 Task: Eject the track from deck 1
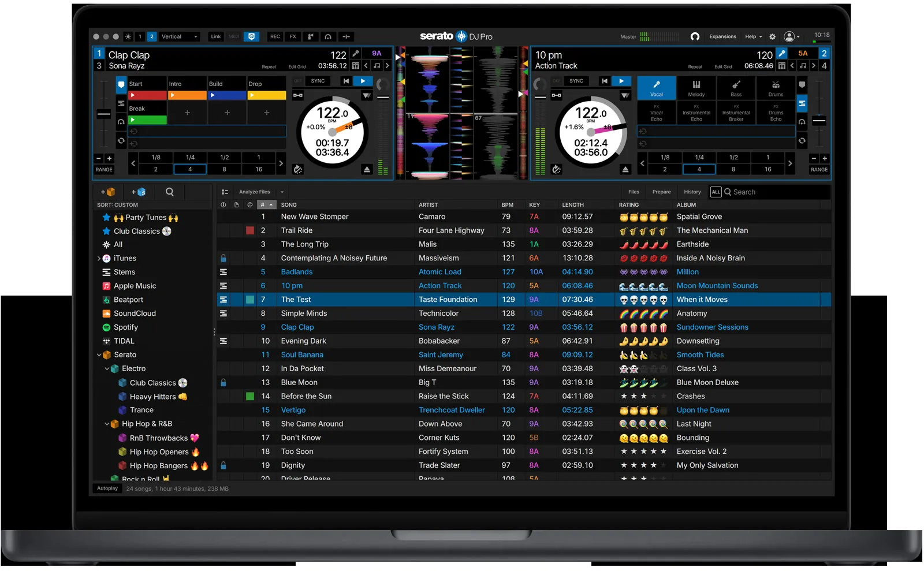[367, 170]
